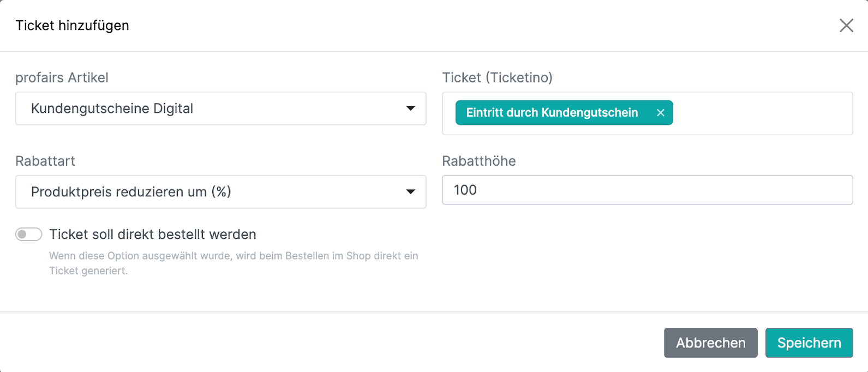Click the 'Ticket (Ticketino)' field label
The height and width of the screenshot is (372, 868).
click(497, 78)
